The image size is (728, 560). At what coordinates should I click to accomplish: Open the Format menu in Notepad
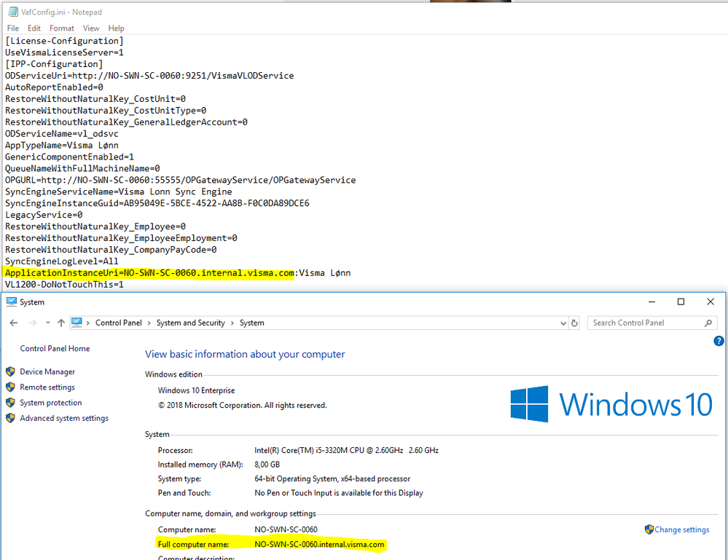pyautogui.click(x=62, y=28)
